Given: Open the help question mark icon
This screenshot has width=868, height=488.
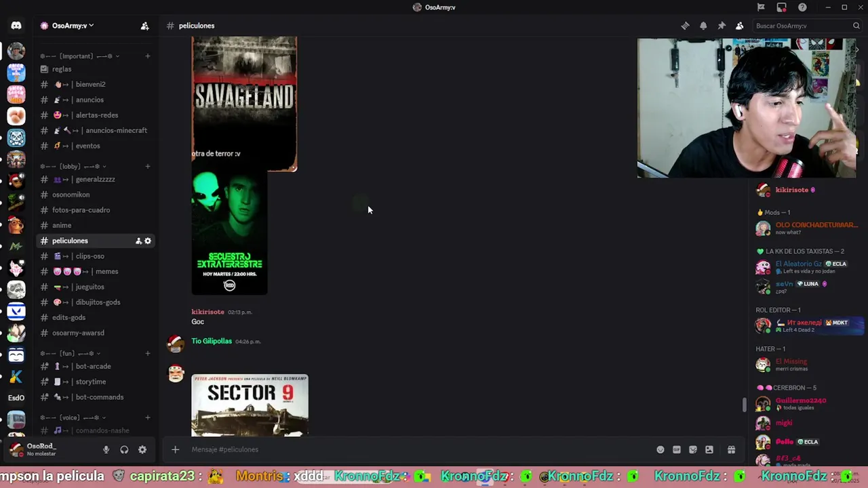Looking at the screenshot, I should [803, 7].
